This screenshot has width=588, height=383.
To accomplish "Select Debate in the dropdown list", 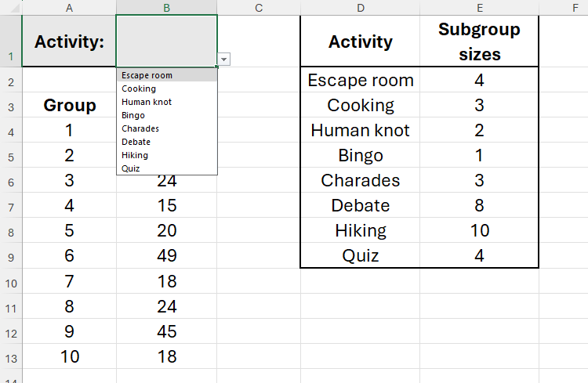I will (x=136, y=142).
